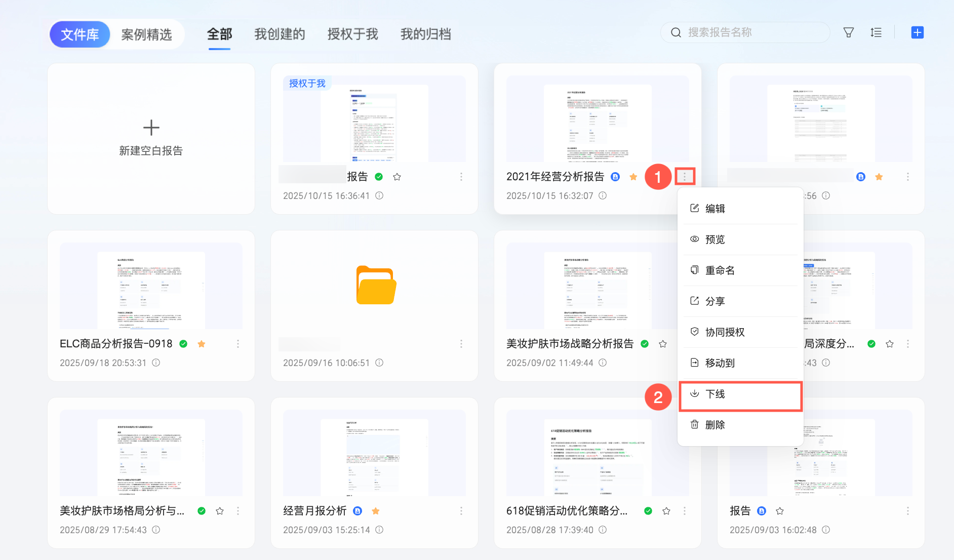Click blue status icon on 2021年经营分析报告
954x560 pixels.
[615, 177]
